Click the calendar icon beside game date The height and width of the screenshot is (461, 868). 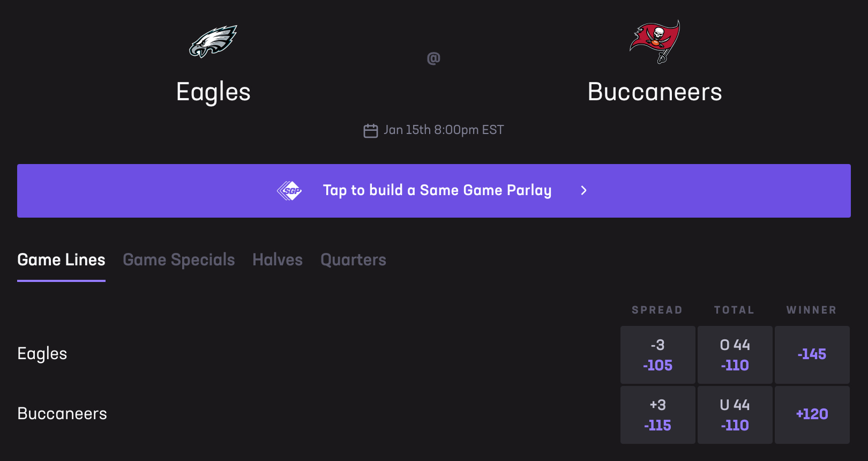point(371,130)
